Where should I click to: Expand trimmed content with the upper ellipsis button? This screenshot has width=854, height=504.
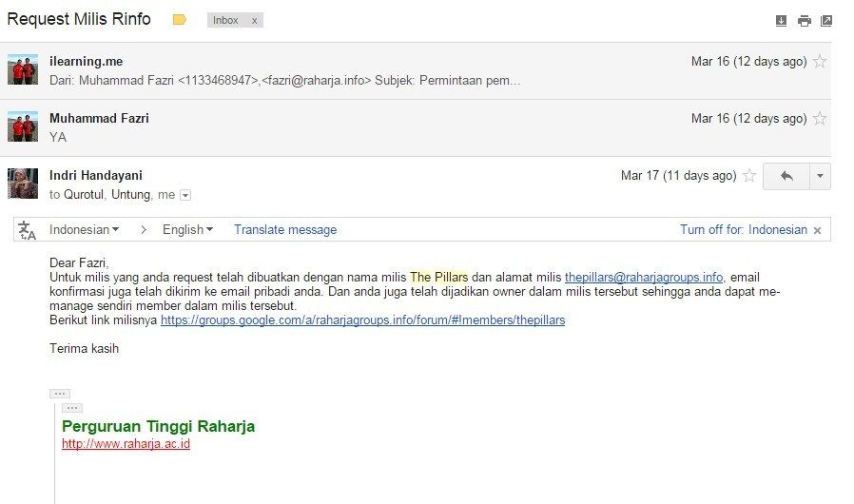click(x=59, y=394)
